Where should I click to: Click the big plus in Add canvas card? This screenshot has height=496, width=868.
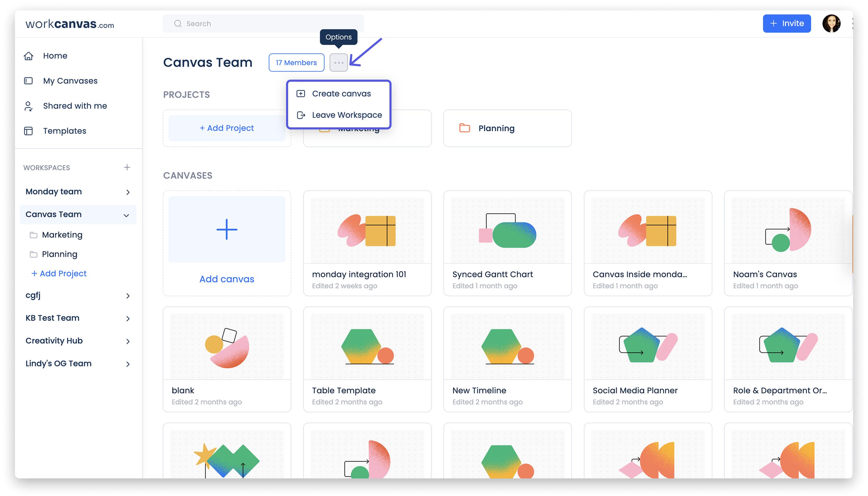[227, 229]
